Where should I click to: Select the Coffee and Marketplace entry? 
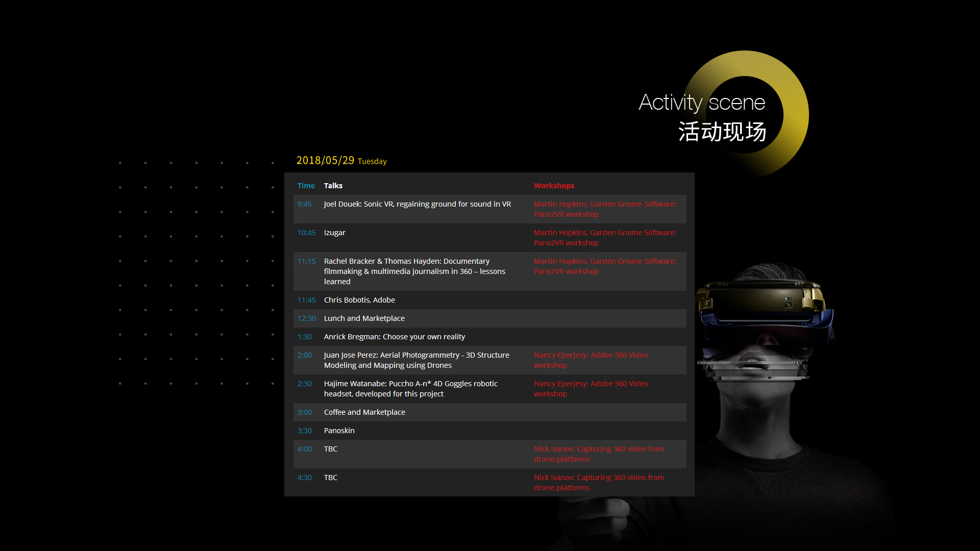point(364,412)
